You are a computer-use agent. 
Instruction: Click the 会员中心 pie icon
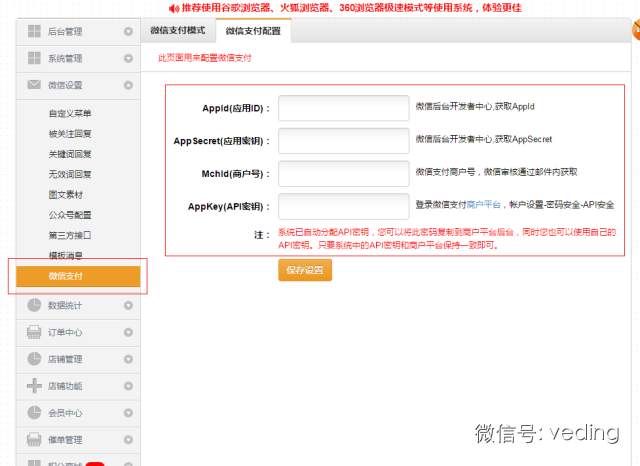tap(34, 413)
